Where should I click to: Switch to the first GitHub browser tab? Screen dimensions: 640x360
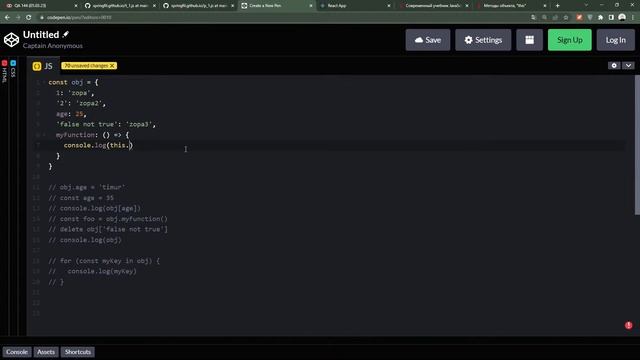[x=120, y=6]
